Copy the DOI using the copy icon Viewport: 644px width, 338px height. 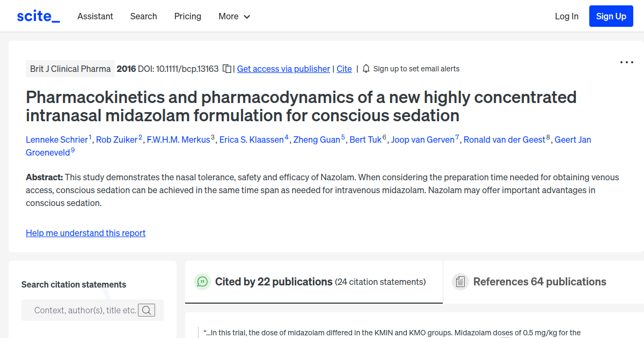tap(227, 69)
